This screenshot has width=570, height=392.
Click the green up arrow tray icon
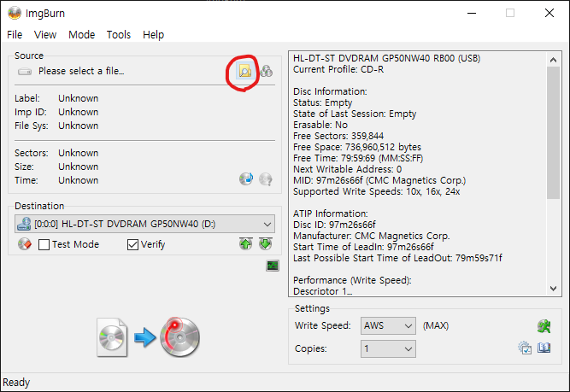coord(246,244)
